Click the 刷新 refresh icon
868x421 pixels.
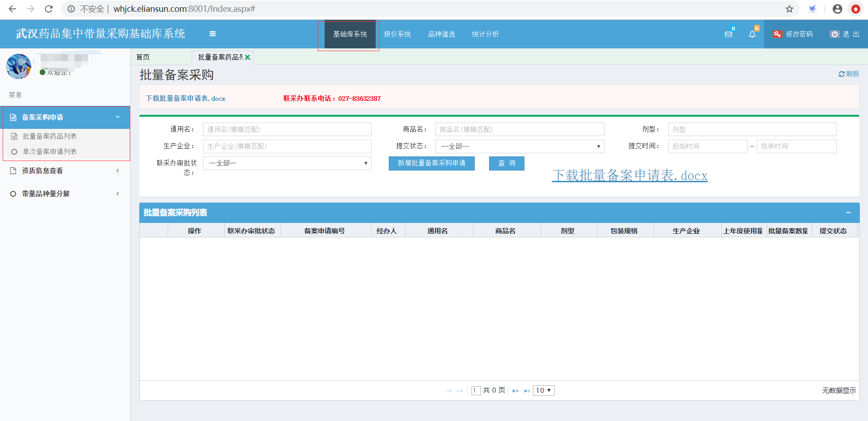842,74
